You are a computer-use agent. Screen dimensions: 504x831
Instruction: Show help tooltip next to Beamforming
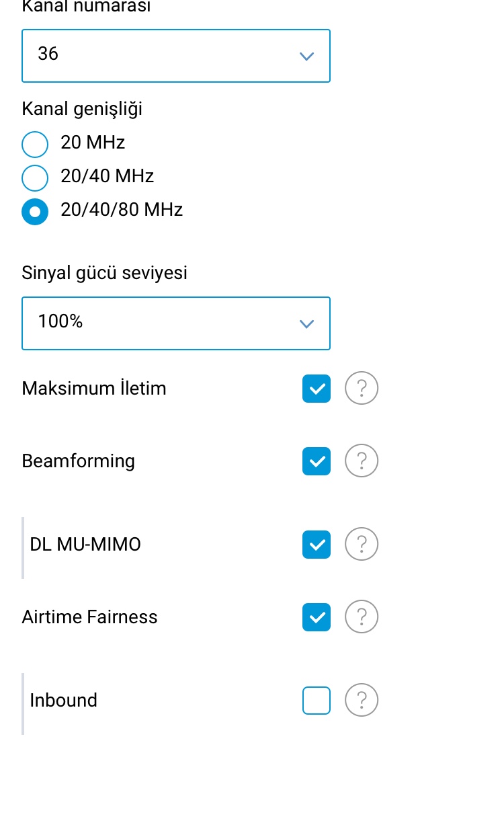tap(362, 461)
